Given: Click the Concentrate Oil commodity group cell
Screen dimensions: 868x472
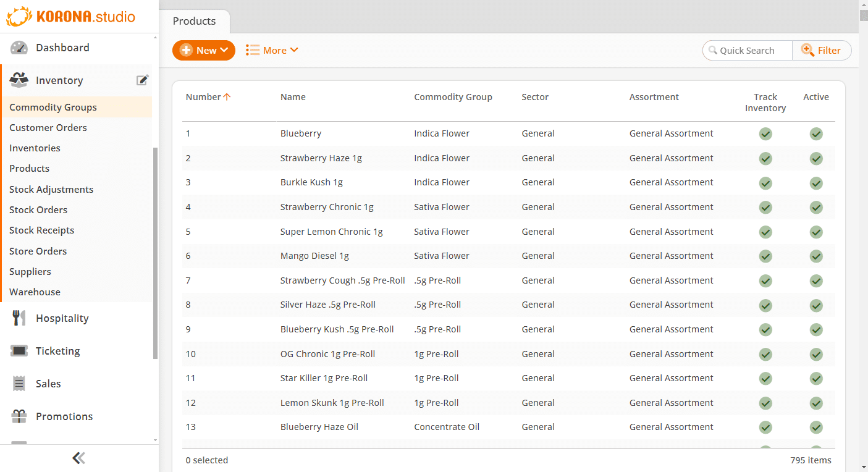Looking at the screenshot, I should tap(447, 427).
